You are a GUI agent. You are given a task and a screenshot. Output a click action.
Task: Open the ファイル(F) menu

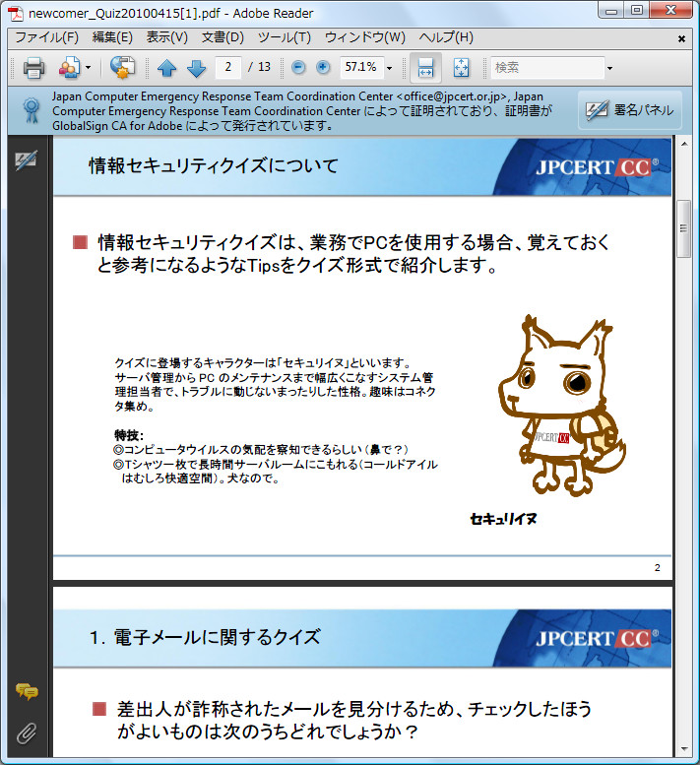point(47,37)
